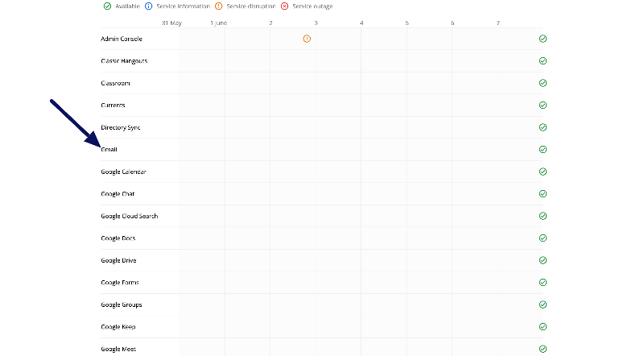Screen dimensions: 644x356
Task: Click the Currents available status checkmark
Action: pyautogui.click(x=543, y=106)
